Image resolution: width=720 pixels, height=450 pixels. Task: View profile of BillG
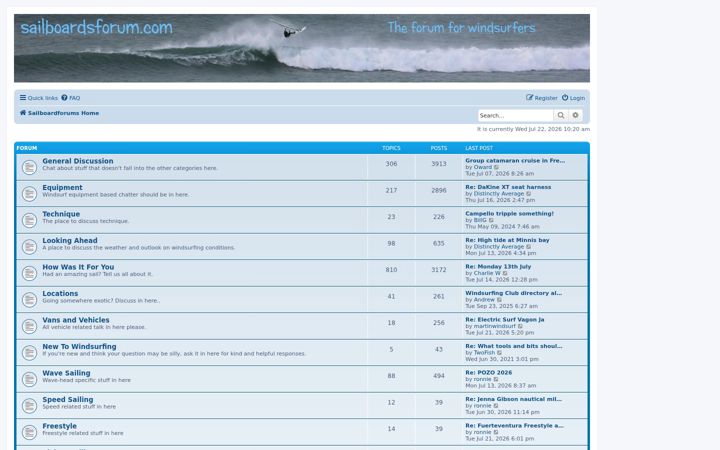click(480, 220)
